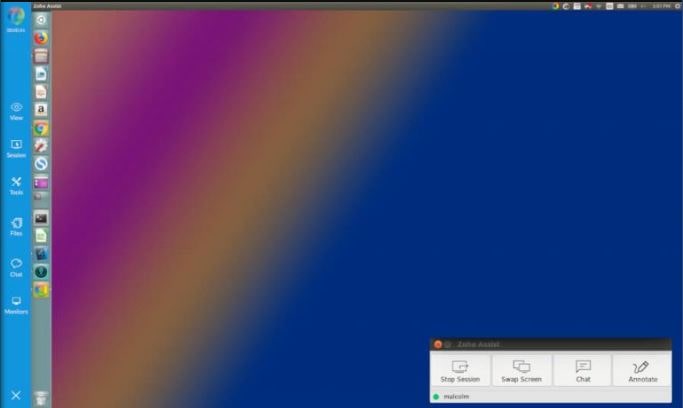
Task: Open LibreOffice Writer from the launcher
Action: point(41,74)
